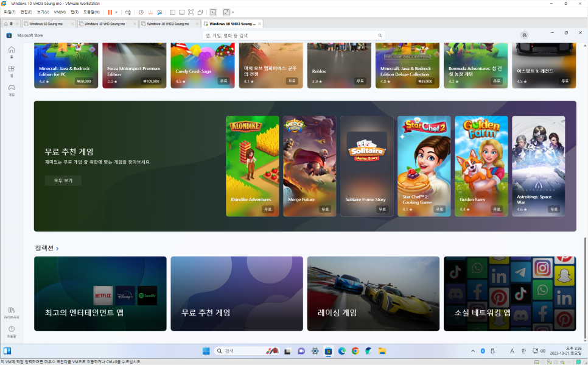Toggle the 한 Korean input mode indicator

(523, 351)
